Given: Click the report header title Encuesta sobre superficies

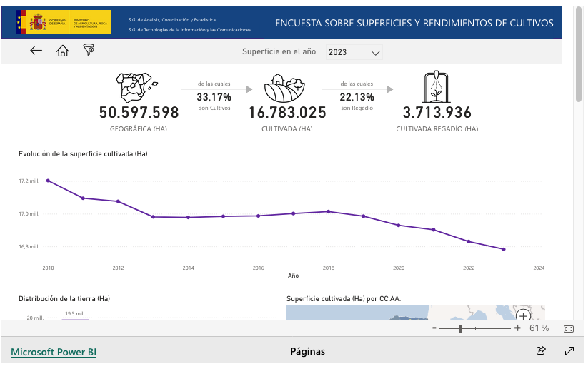Looking at the screenshot, I should point(414,23).
